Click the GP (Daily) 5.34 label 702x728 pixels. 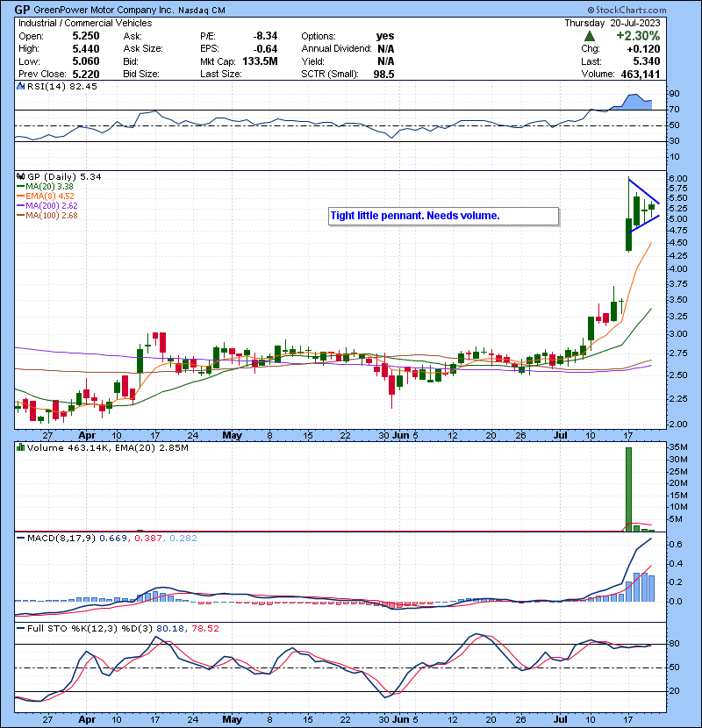pyautogui.click(x=64, y=176)
